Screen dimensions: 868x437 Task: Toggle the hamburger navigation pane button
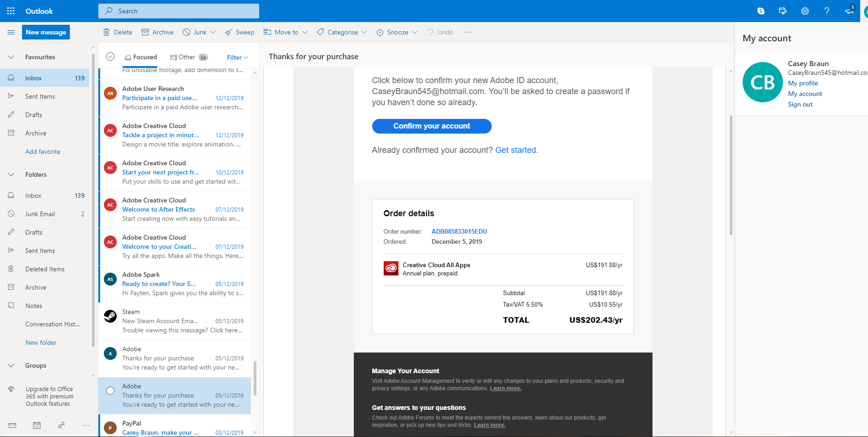[x=11, y=32]
